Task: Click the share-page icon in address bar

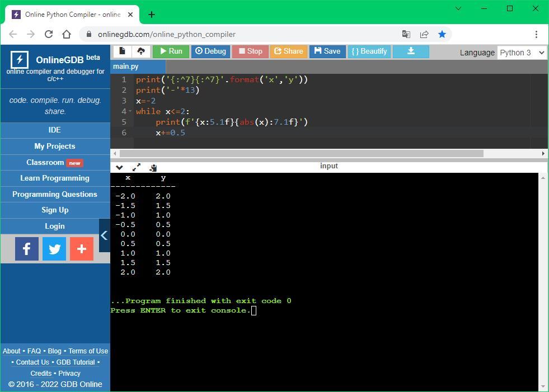Action: point(424,34)
